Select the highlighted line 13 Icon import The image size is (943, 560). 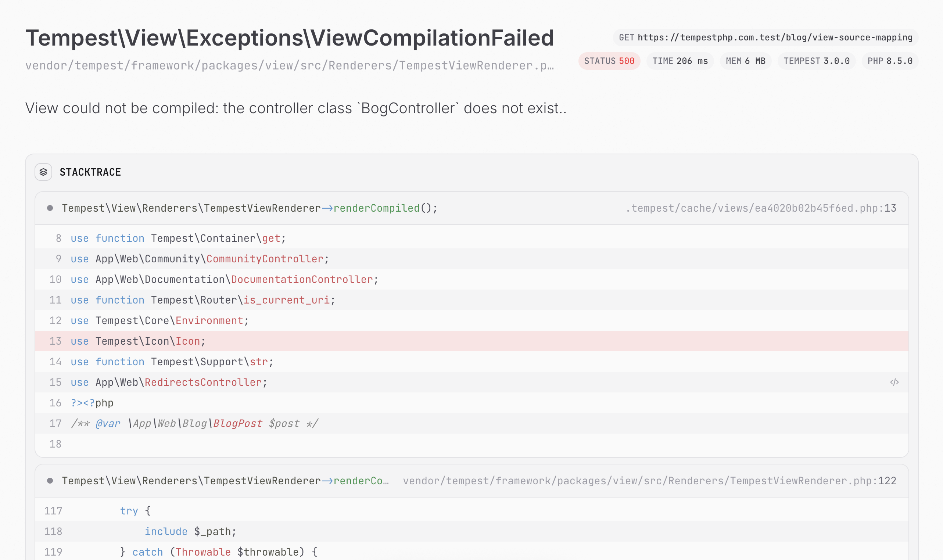pyautogui.click(x=138, y=341)
